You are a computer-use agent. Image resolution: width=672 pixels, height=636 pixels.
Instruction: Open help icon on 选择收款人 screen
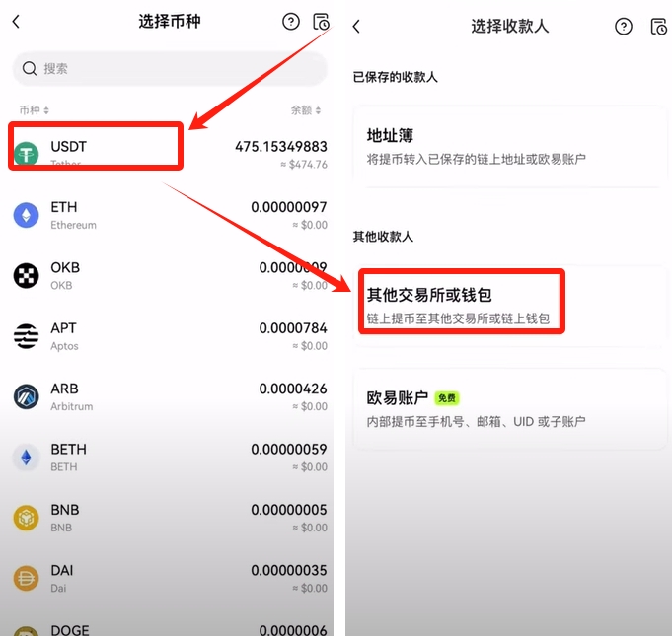623,27
